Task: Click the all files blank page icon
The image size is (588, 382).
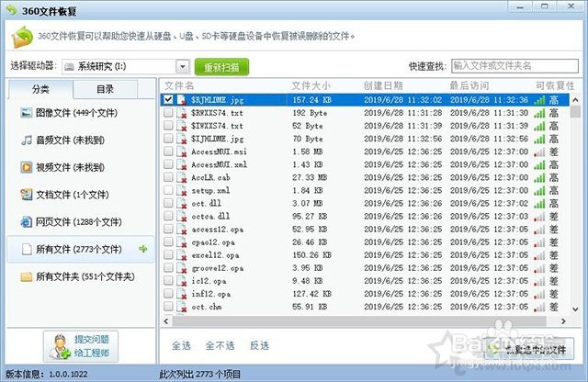Action: 27,249
